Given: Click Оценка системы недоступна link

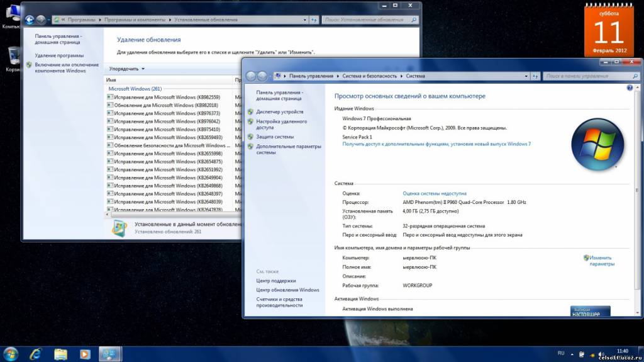Looking at the screenshot, I should [435, 193].
